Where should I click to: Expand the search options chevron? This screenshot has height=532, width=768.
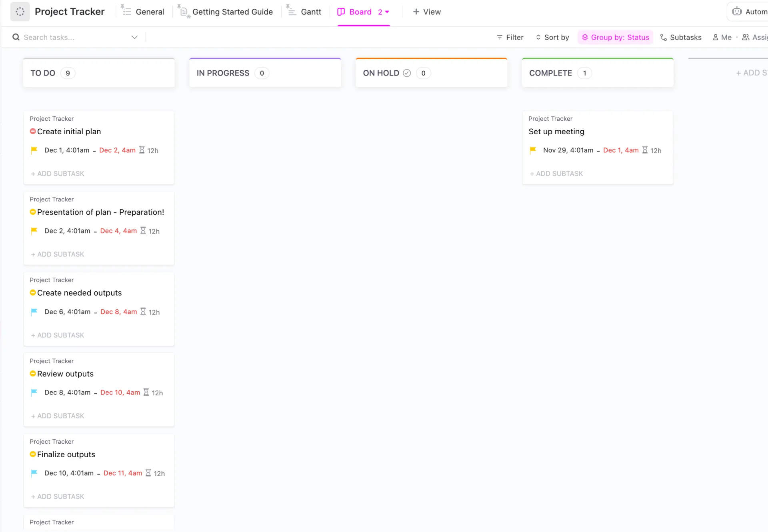134,37
